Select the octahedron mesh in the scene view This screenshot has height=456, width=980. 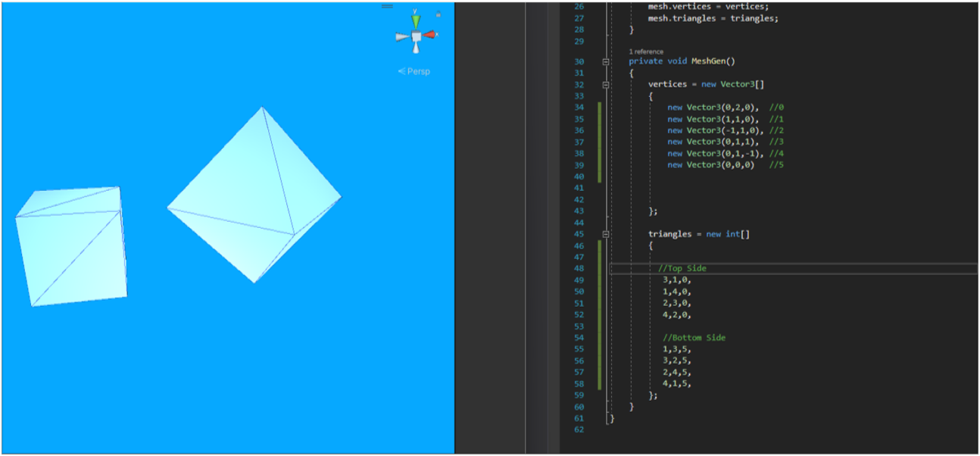[254, 195]
